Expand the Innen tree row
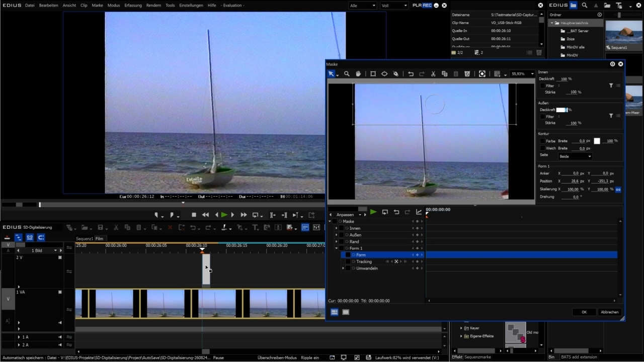644x362 pixels. pos(336,228)
